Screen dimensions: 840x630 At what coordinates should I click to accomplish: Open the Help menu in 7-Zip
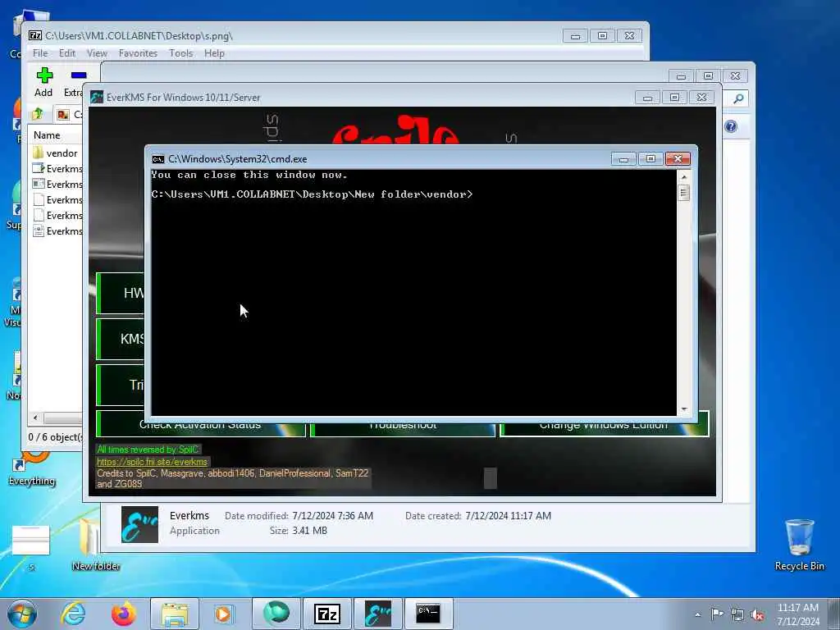214,53
